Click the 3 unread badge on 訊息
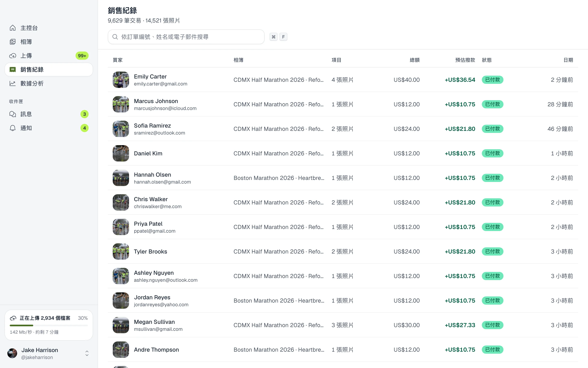The height and width of the screenshot is (368, 588). 84,114
